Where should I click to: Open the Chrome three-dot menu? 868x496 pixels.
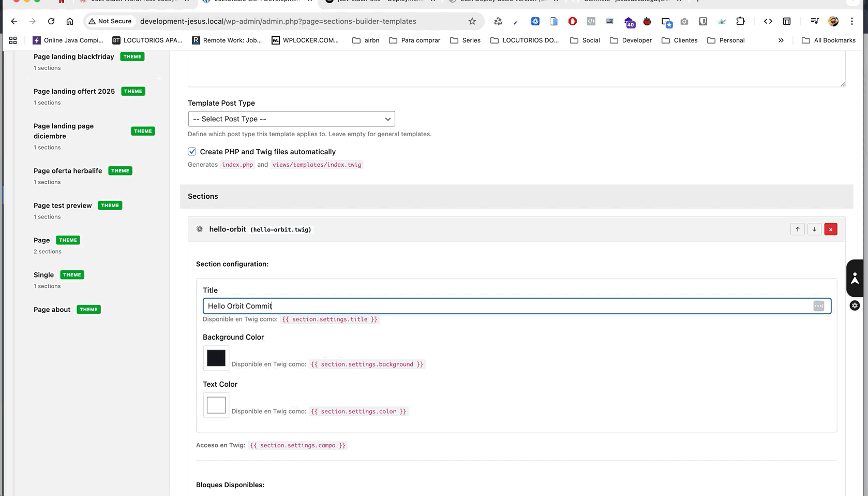click(852, 21)
